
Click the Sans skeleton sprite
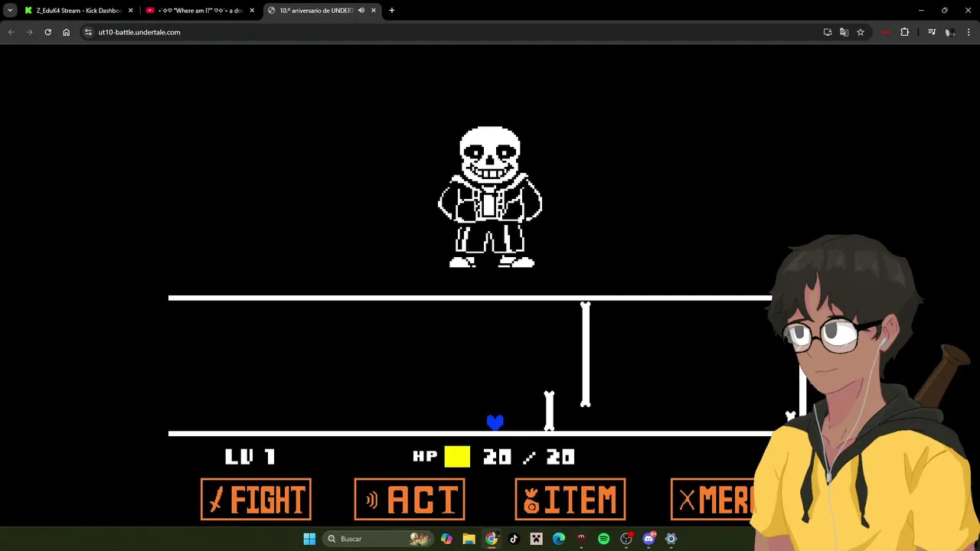click(490, 197)
